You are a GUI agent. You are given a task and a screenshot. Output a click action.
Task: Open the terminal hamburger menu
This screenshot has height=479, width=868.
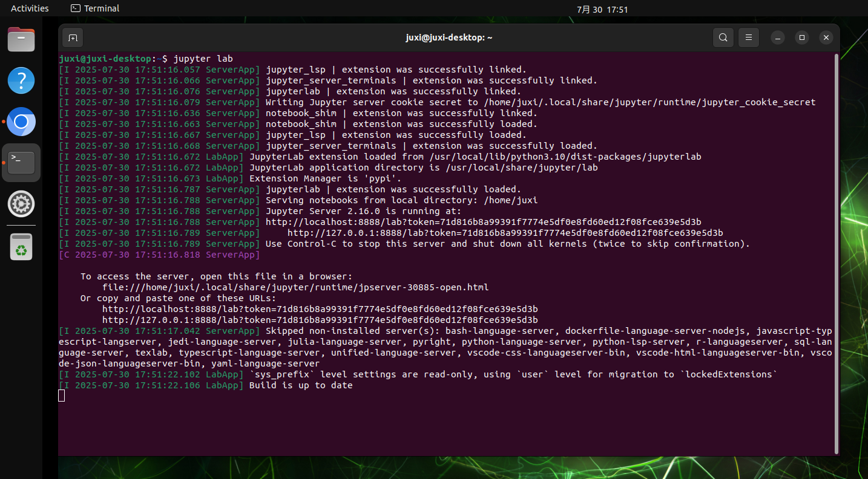[749, 37]
